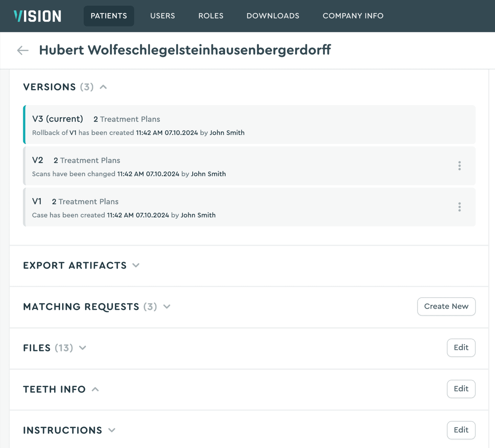This screenshot has width=495, height=448.
Task: Switch to the Users tab
Action: [x=162, y=16]
